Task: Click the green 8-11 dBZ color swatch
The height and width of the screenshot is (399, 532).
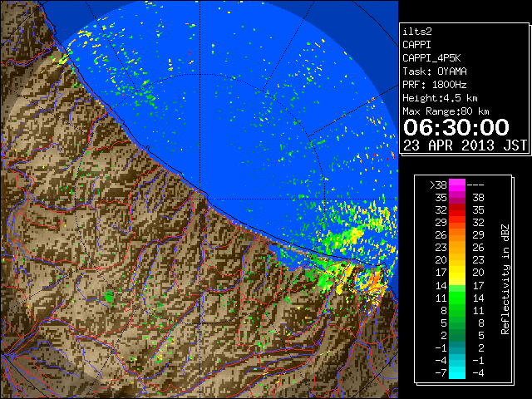Action: click(x=457, y=310)
